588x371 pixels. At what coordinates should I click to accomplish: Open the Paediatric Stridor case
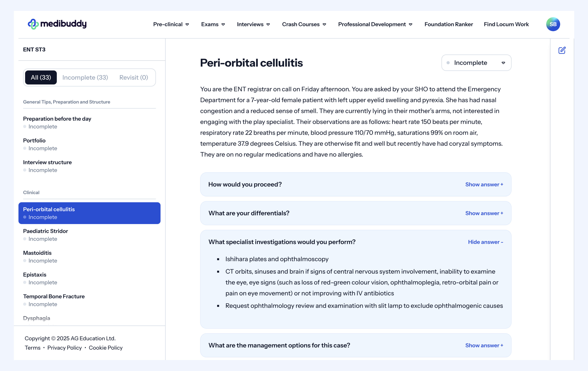(45, 231)
